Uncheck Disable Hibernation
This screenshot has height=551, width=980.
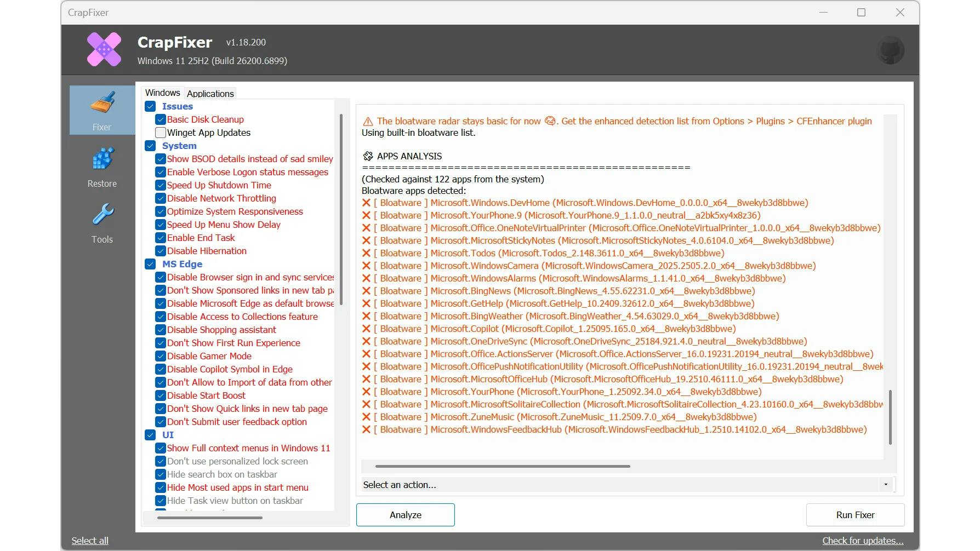pos(161,251)
